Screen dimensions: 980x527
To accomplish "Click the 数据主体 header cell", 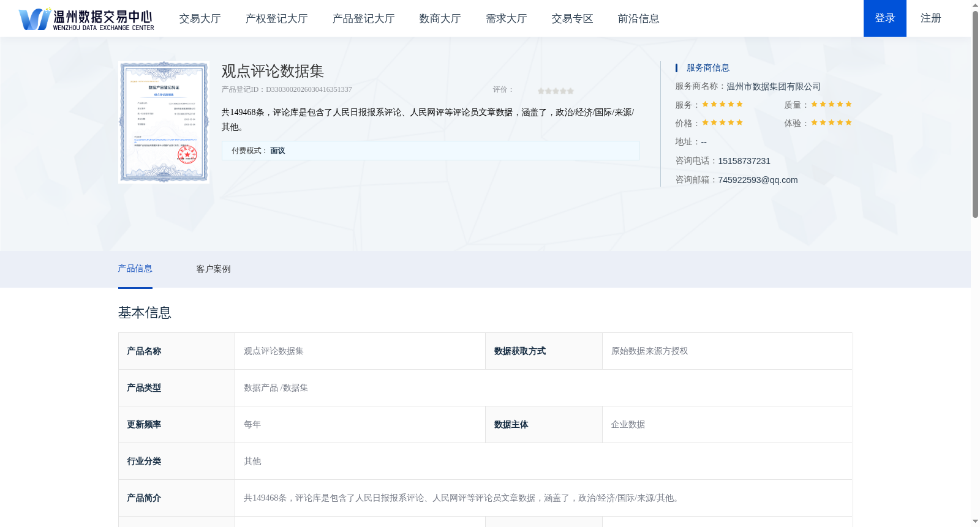I will point(544,425).
